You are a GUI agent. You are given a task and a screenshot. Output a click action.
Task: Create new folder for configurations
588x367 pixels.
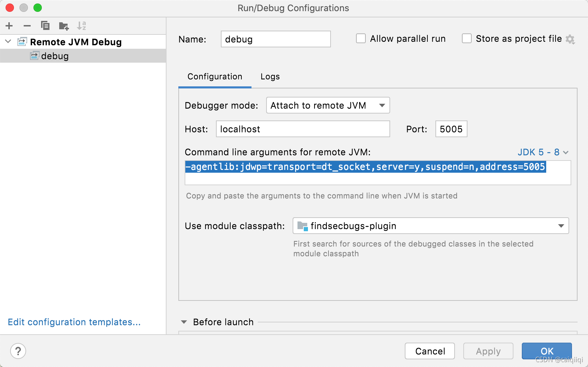64,26
